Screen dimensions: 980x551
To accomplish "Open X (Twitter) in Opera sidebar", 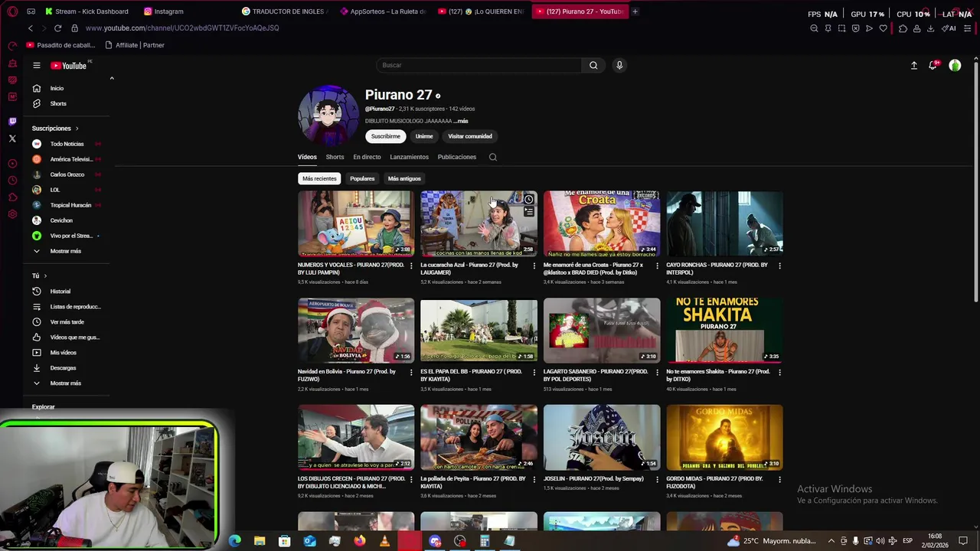I will pyautogui.click(x=12, y=139).
